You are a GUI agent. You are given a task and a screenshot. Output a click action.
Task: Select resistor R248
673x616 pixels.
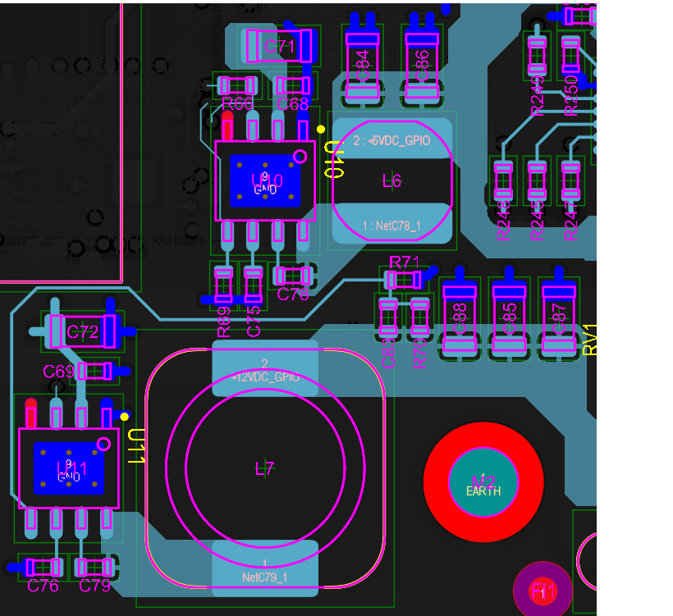click(503, 180)
